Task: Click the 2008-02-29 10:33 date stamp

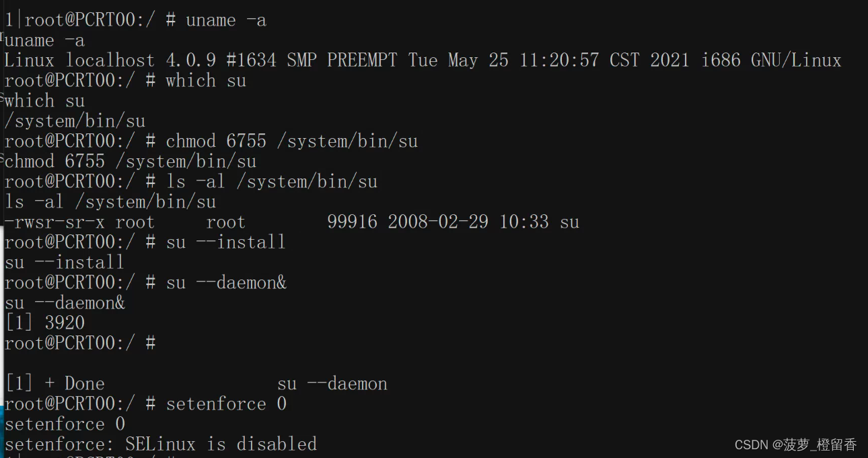Action: pyautogui.click(x=468, y=222)
